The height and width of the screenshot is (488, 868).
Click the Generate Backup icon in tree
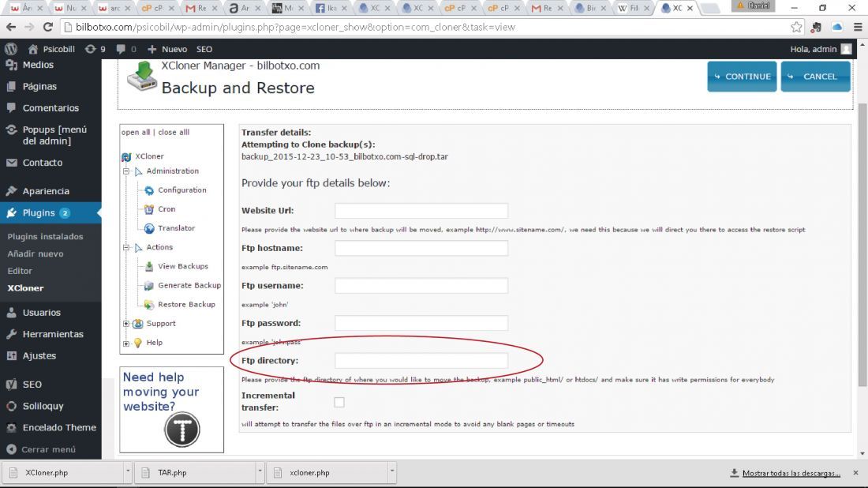[x=149, y=286]
